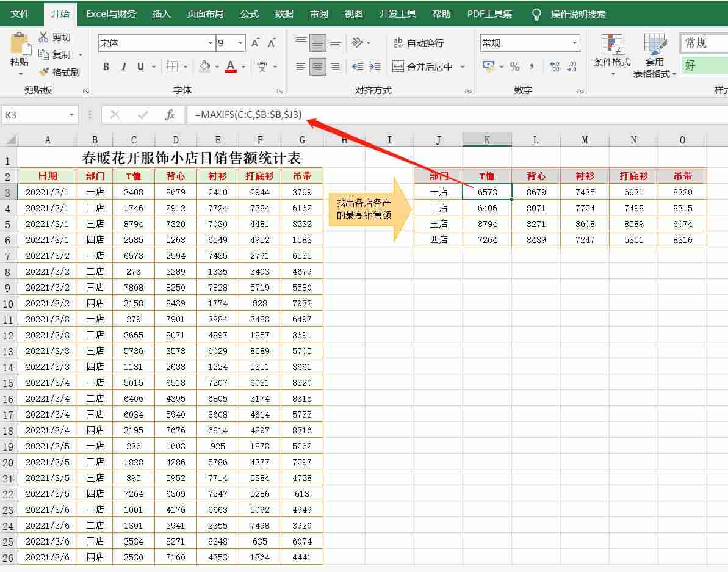Open the font settings dialog launcher
Viewport: 728px width, 572px height.
[x=280, y=91]
